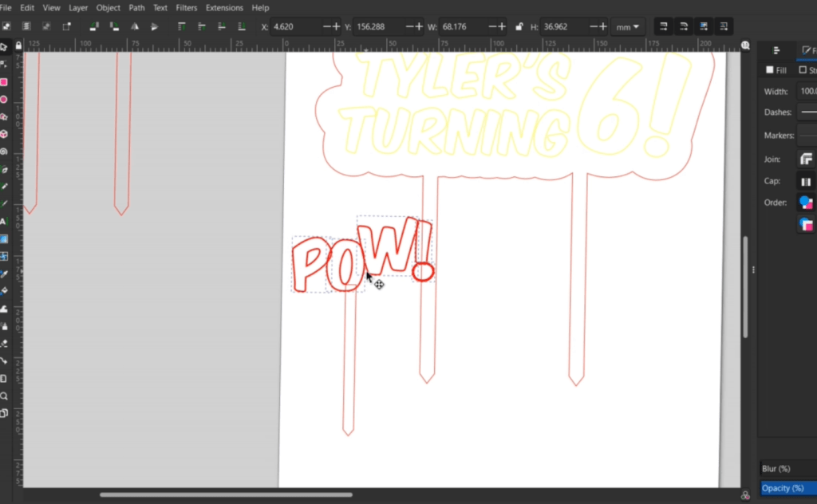Toggle the width/height ratio lock
817x504 pixels.
pyautogui.click(x=519, y=26)
